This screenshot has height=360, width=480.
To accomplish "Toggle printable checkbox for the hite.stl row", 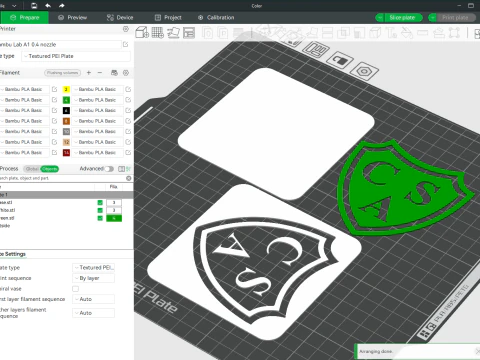I will click(100, 210).
